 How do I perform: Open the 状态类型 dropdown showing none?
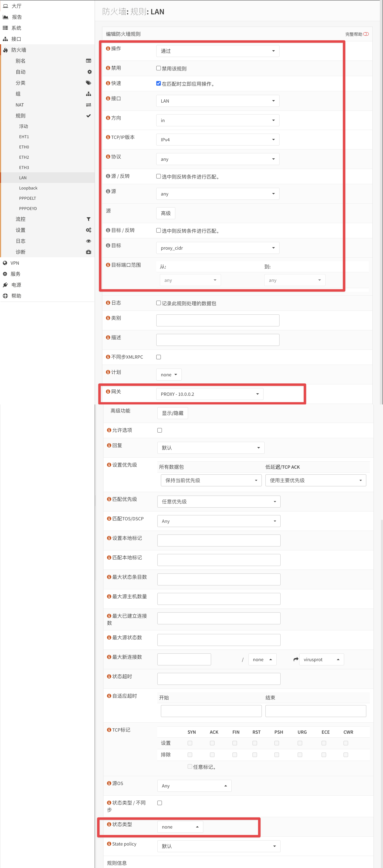coord(180,827)
